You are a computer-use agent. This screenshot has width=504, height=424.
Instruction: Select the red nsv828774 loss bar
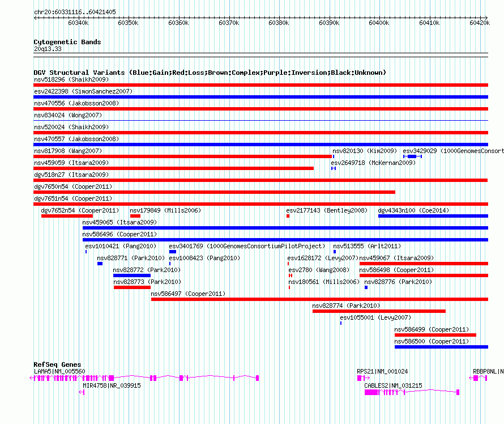[x=379, y=311]
